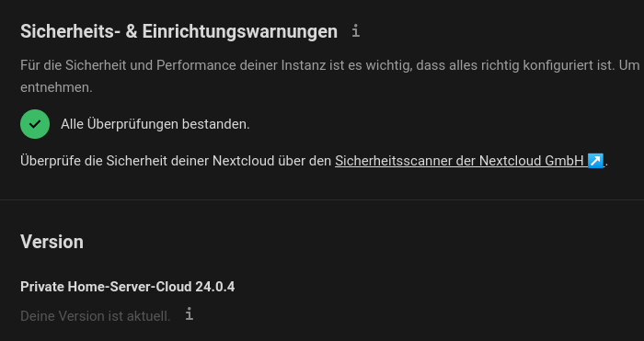The image size is (644, 341).
Task: Select the 'Version' section heading
Action: 52,242
